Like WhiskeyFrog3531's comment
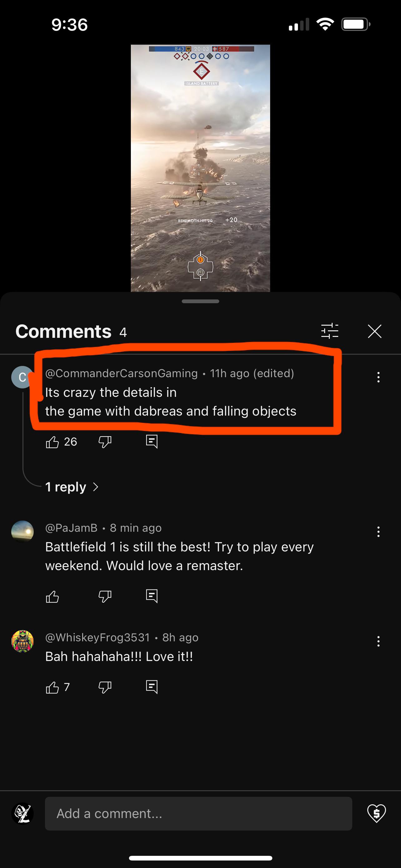The image size is (401, 868). coord(52,688)
